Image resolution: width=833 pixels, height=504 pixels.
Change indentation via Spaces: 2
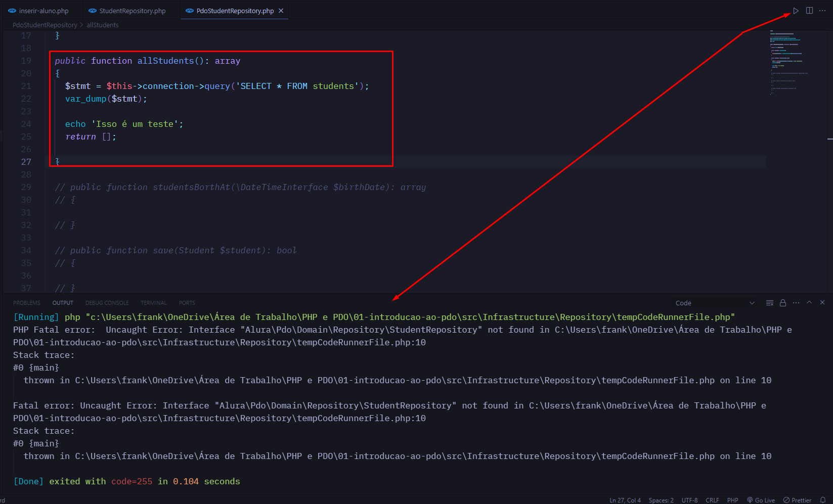point(661,500)
